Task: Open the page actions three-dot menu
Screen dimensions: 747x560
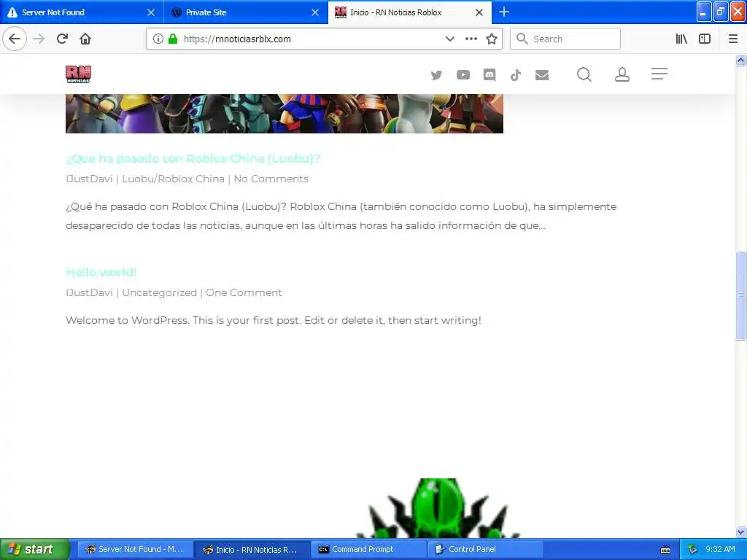Action: click(471, 39)
